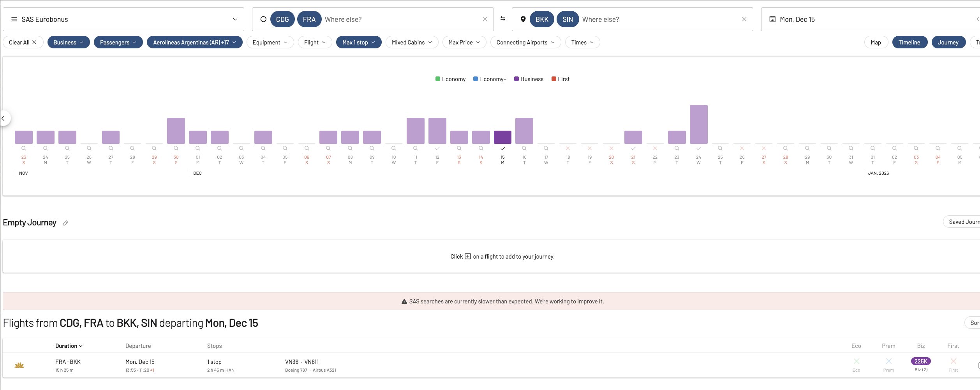This screenshot has height=390, width=980.
Task: Click the swap origin and destination arrows icon
Action: (502, 19)
